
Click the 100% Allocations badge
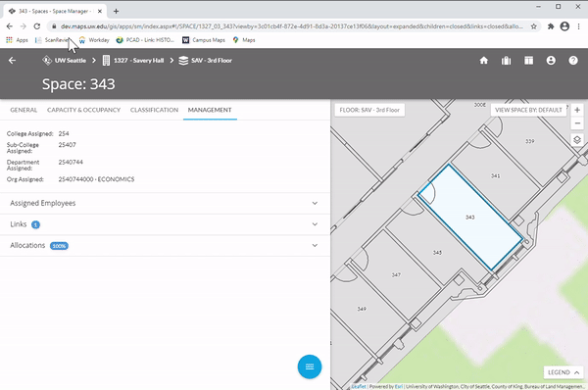tap(59, 246)
